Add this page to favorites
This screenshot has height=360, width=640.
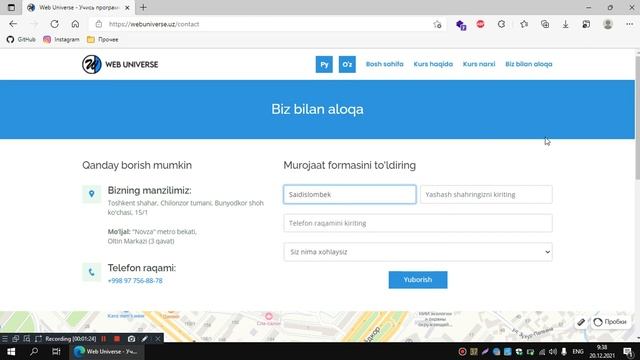tap(437, 24)
